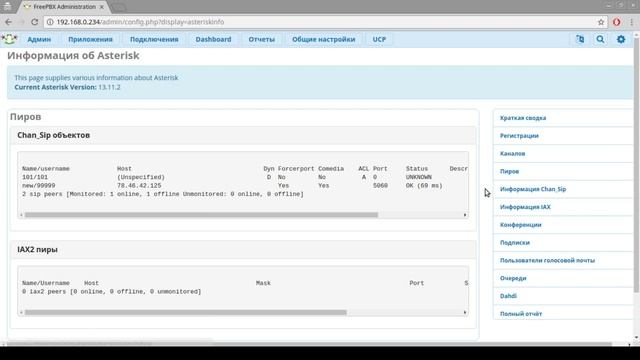Open Каналов in side list
This screenshot has height=360, width=640.
click(x=513, y=153)
